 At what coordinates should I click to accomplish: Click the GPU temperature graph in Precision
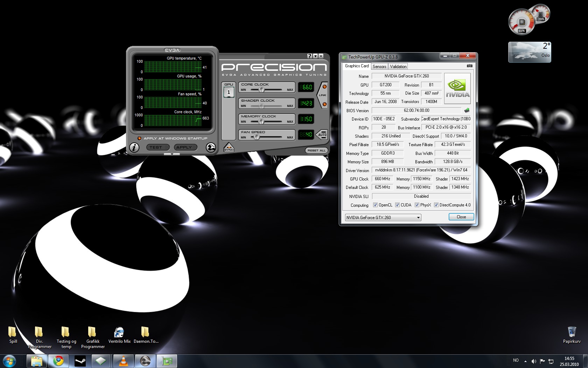click(x=173, y=67)
